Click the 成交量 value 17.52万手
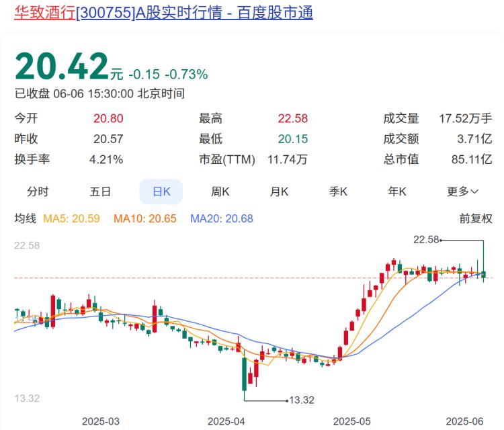Viewport: 504px width, 430px height. pos(466,118)
